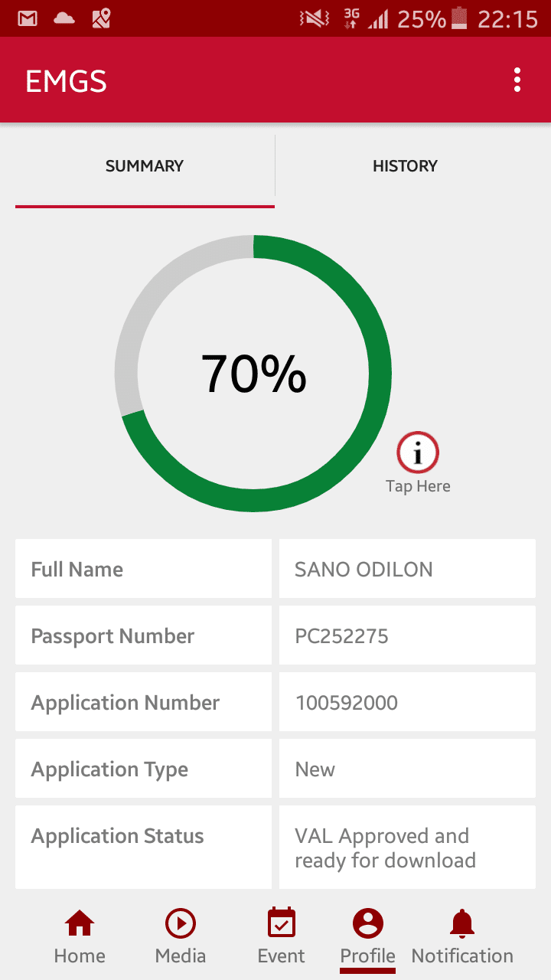Select the Profile person icon
The width and height of the screenshot is (551, 980).
367,924
